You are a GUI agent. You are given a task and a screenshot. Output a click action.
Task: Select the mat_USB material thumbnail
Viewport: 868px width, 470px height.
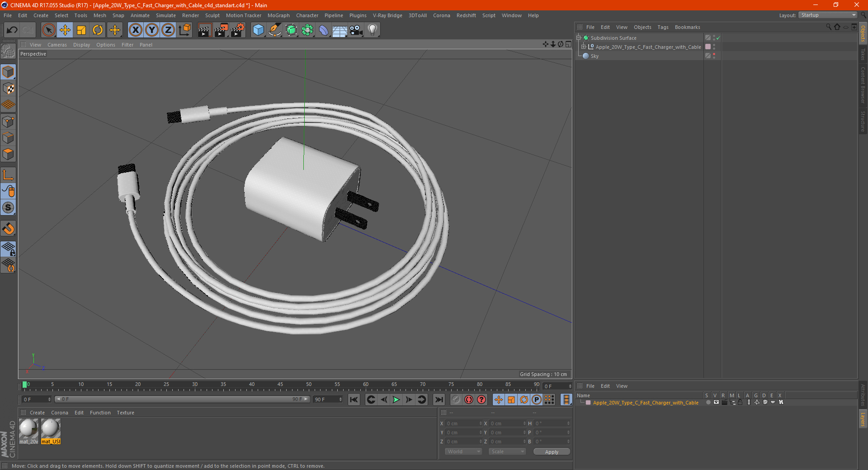pos(51,431)
